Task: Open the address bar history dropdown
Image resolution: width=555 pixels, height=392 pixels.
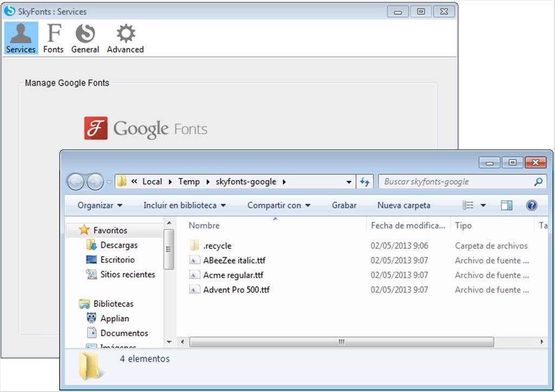Action: [x=349, y=182]
